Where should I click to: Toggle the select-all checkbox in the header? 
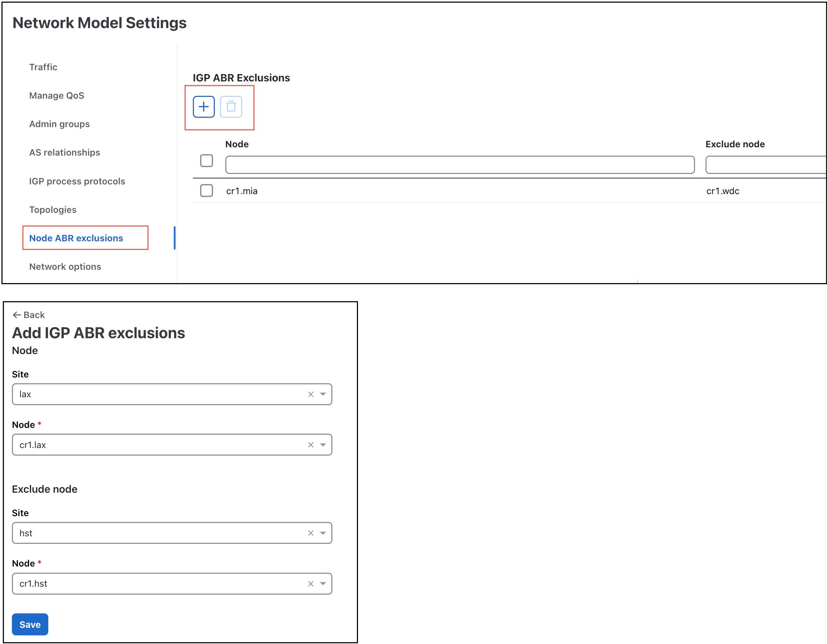click(206, 161)
